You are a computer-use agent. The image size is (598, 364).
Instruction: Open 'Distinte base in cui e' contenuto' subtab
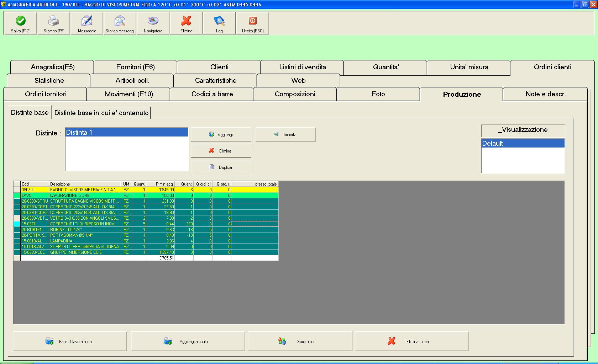(x=101, y=113)
